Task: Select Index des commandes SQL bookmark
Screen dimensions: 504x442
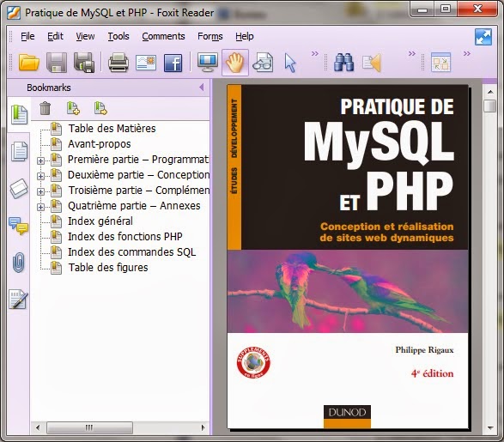Action: pyautogui.click(x=131, y=251)
